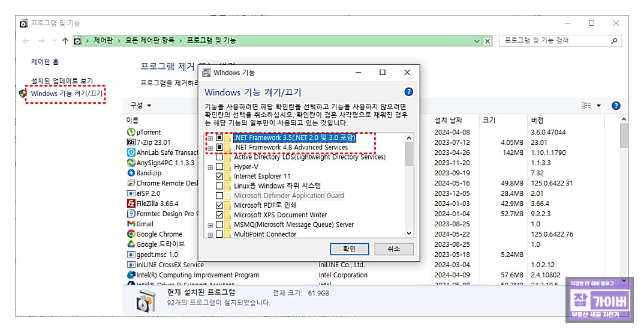
Task: Expand MSMQ Server tree node
Action: (210, 226)
